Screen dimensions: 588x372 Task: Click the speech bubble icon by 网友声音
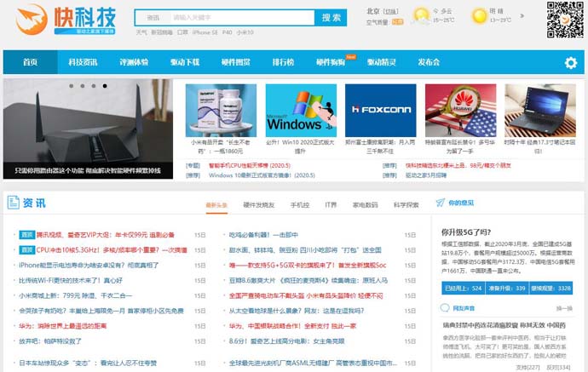(445, 308)
